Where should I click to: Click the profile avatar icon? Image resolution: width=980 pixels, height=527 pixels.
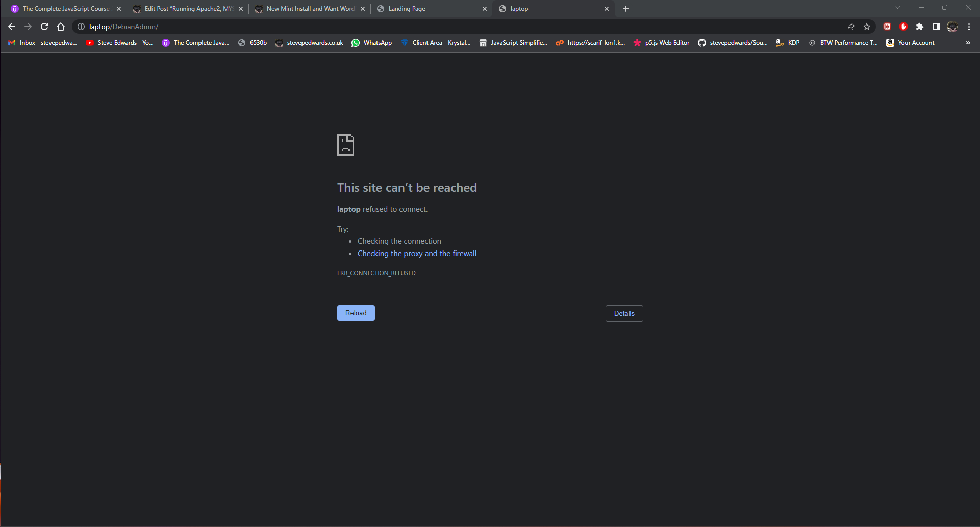pyautogui.click(x=952, y=27)
